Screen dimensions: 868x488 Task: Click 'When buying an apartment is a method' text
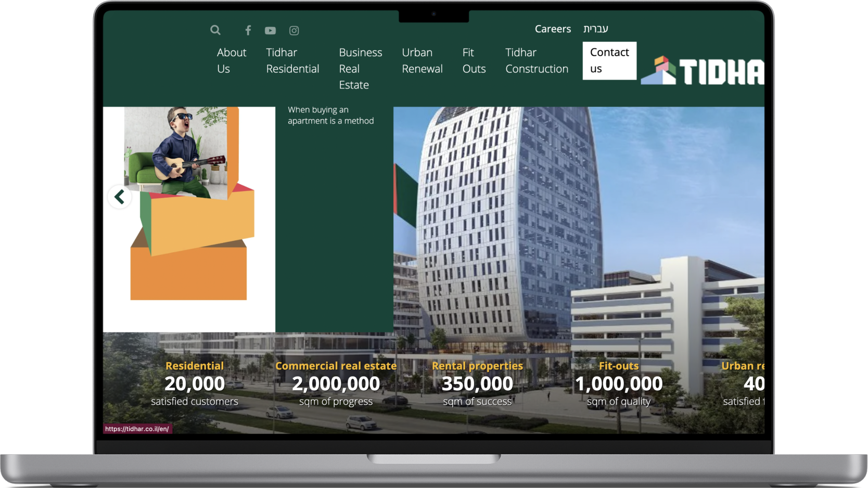[331, 115]
